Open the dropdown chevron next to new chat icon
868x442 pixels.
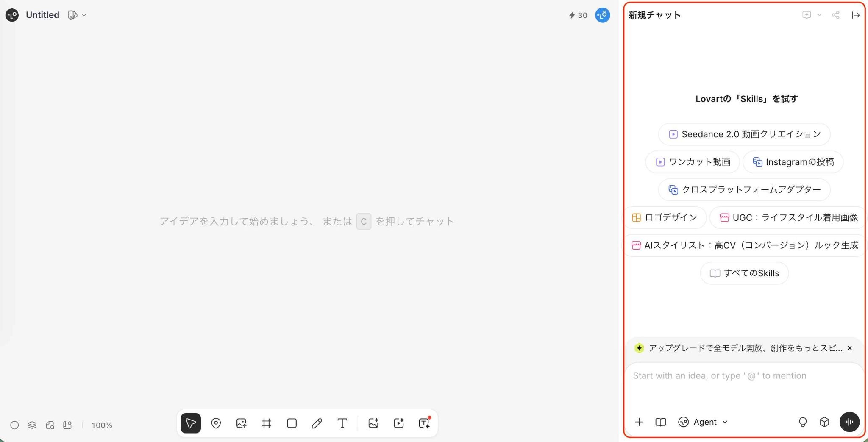819,15
